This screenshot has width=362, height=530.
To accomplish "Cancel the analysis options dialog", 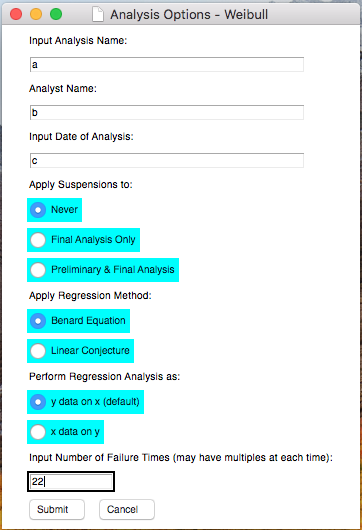I will click(x=127, y=509).
